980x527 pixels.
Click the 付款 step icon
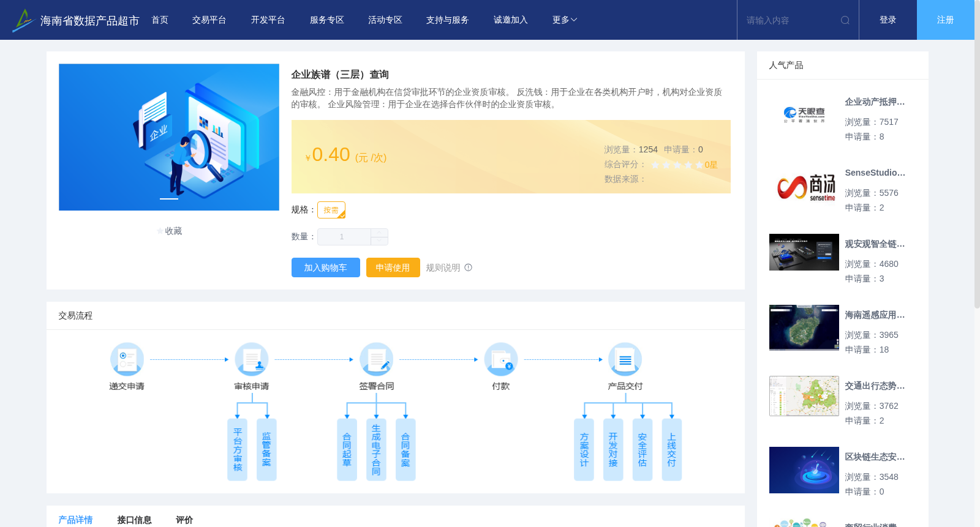point(501,359)
